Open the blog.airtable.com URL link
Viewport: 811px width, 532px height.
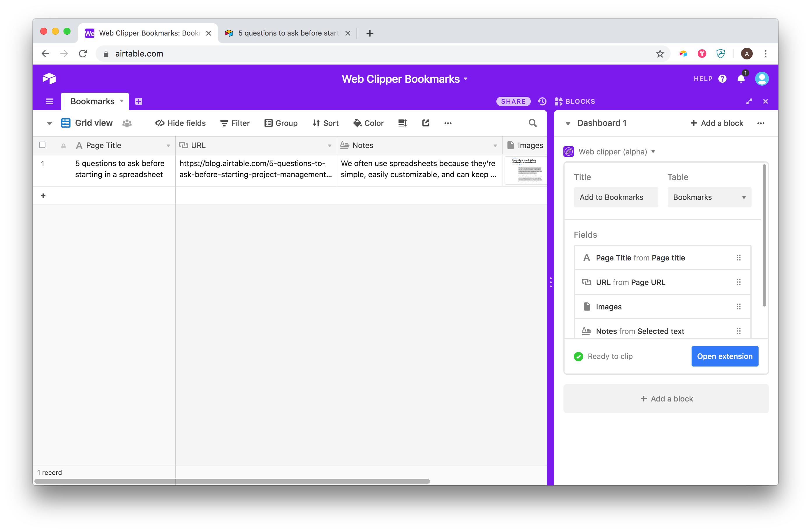[255, 169]
